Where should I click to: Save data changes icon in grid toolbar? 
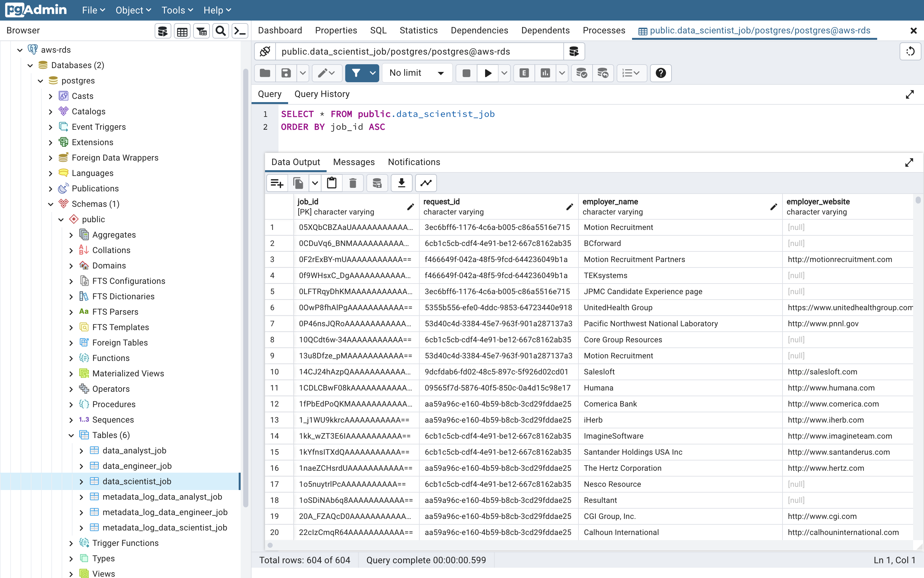click(377, 183)
